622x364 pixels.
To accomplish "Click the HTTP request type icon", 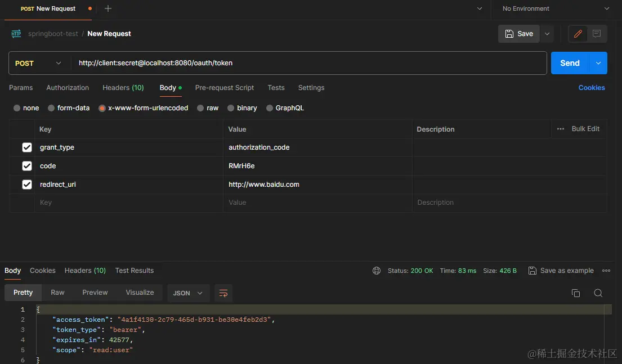I will tap(16, 34).
